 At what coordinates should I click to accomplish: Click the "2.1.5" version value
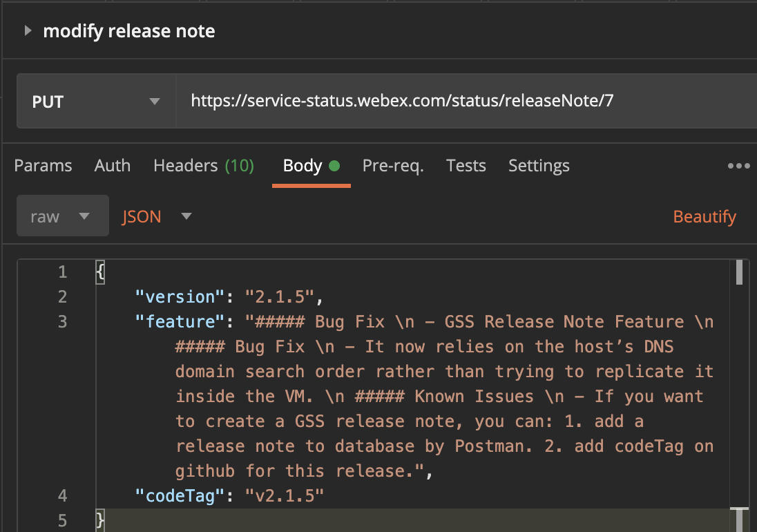[x=280, y=296]
